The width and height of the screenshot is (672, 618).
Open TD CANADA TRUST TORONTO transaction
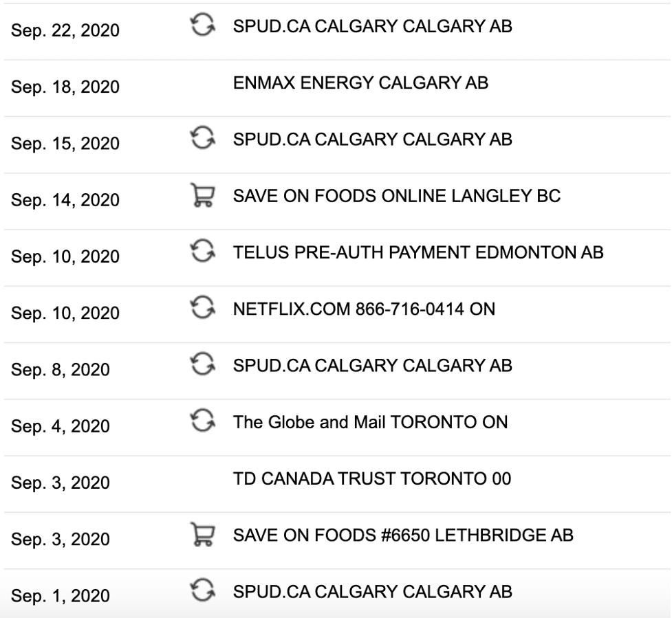(x=372, y=478)
